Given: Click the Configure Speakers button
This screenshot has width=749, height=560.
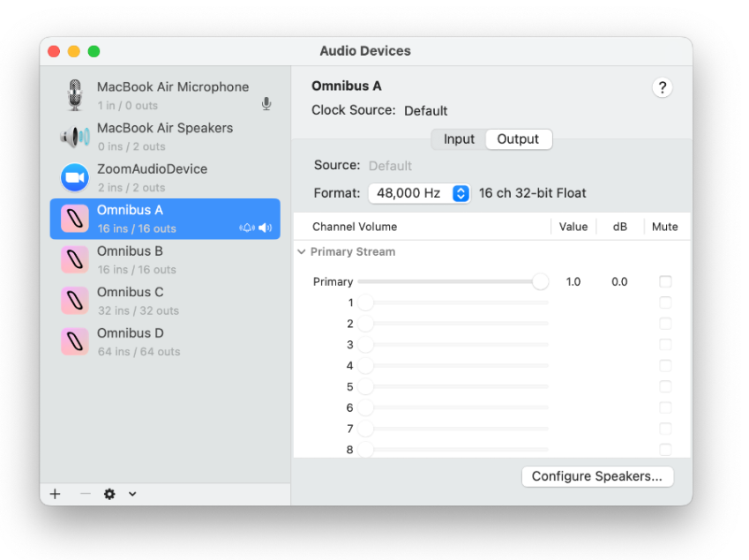Looking at the screenshot, I should (597, 476).
